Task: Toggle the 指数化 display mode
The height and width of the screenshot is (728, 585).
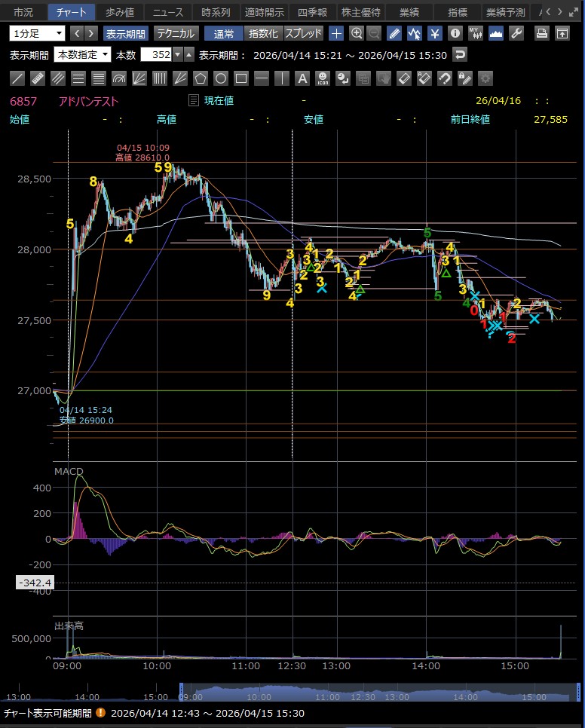Action: tap(263, 33)
